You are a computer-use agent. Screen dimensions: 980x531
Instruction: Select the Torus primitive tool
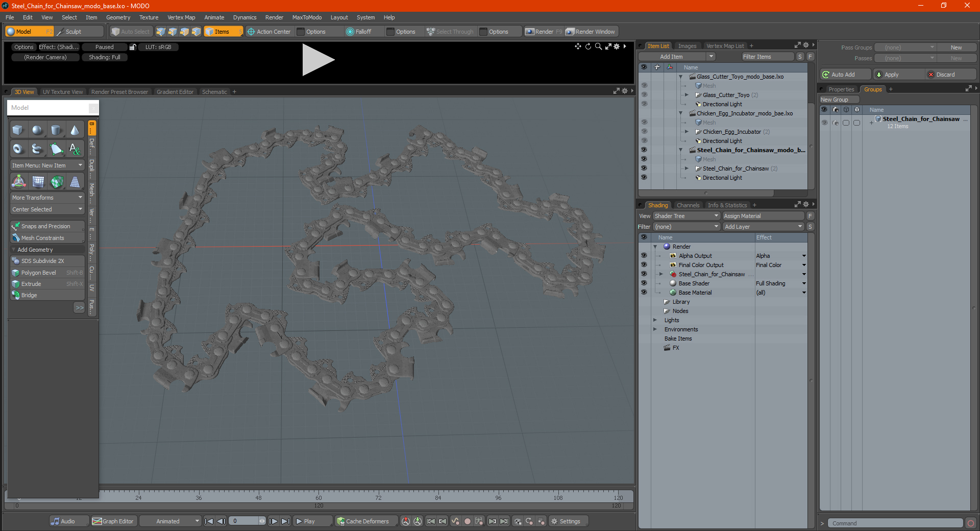(18, 149)
